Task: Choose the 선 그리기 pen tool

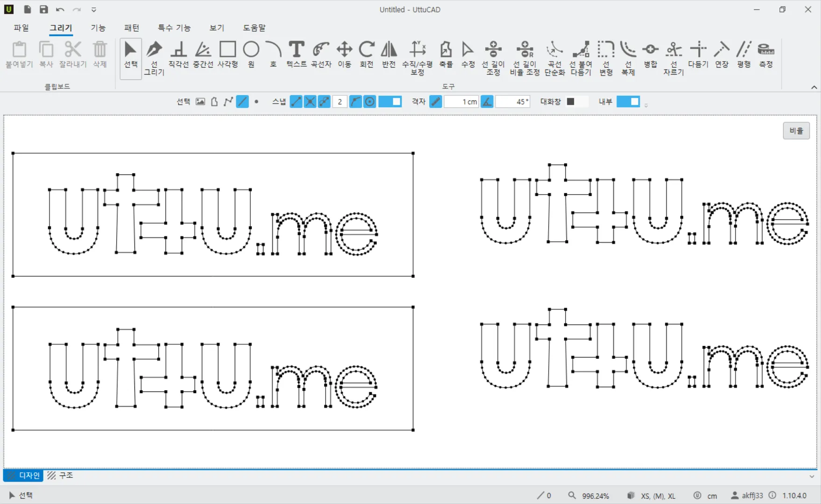Action: [154, 59]
